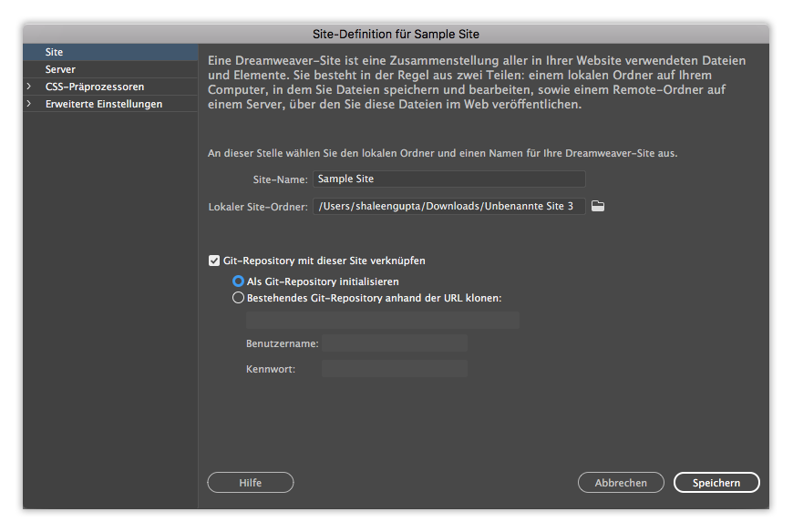Click the Abbrechen button
Screen dimensions: 793x532
point(621,482)
